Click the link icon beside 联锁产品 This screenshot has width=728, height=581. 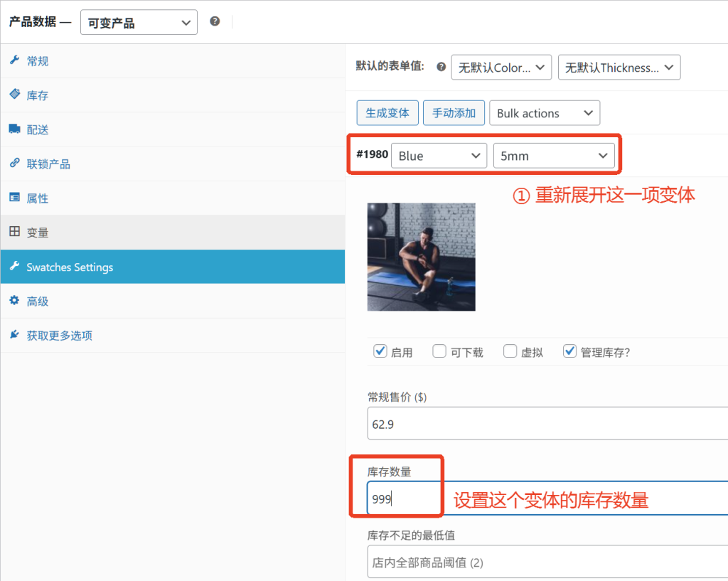[14, 164]
